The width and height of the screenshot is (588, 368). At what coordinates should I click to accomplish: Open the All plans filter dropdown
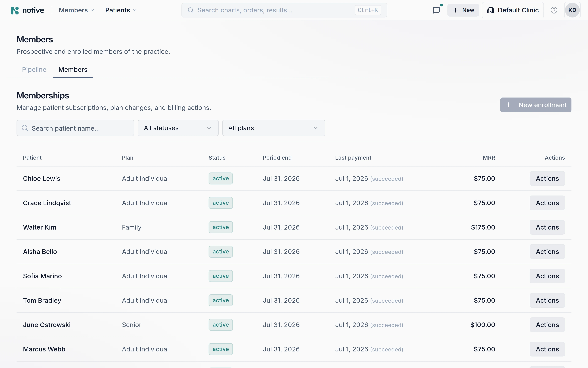(274, 128)
